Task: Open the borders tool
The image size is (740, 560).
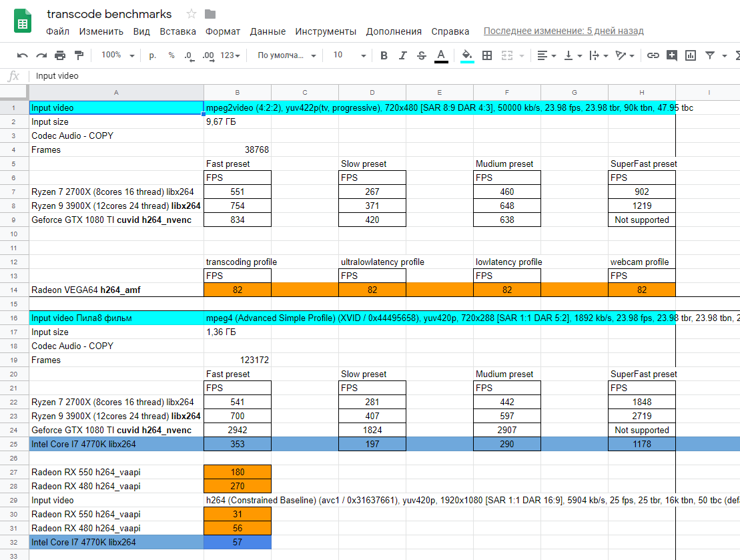Action: (487, 55)
